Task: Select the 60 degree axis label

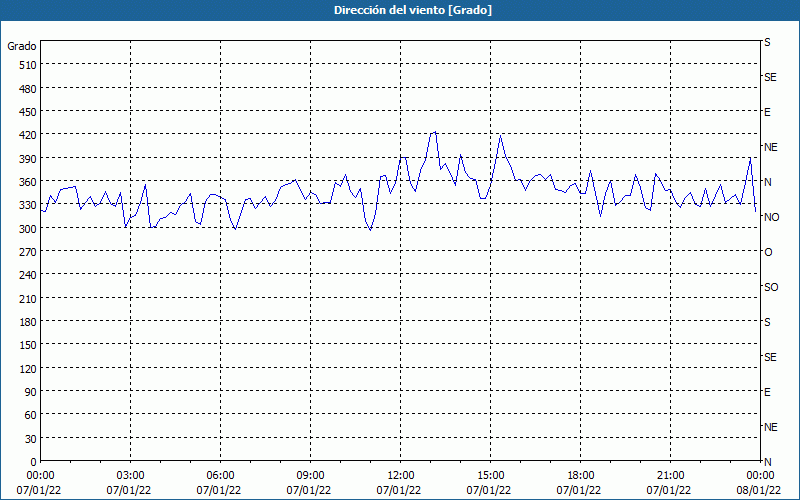Action: click(31, 415)
